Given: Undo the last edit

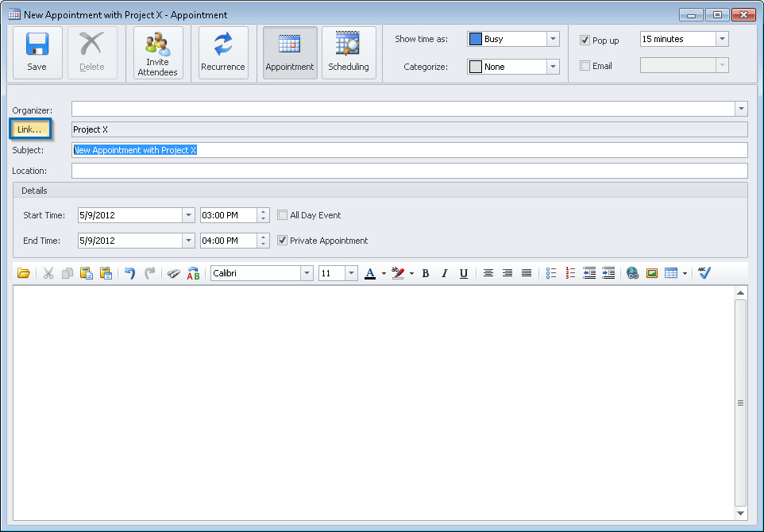Looking at the screenshot, I should (129, 273).
